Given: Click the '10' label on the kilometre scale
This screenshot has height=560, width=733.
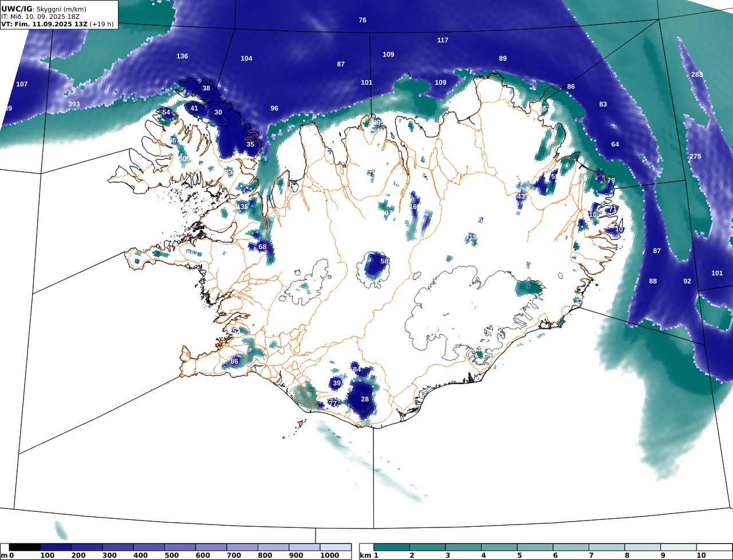Looking at the screenshot, I should click(701, 555).
